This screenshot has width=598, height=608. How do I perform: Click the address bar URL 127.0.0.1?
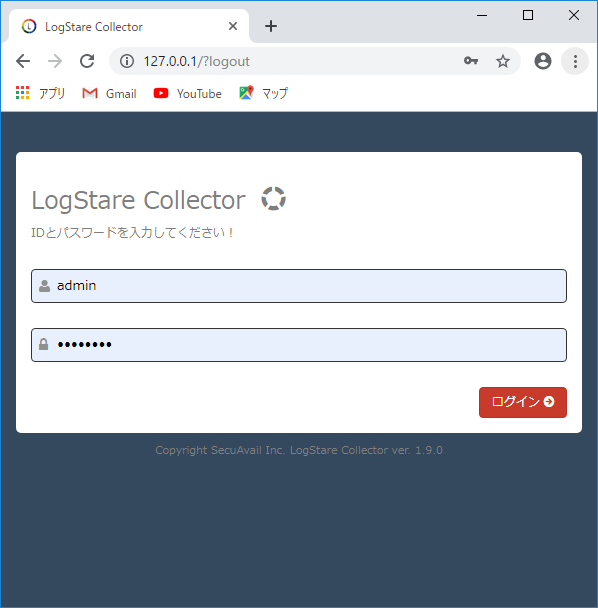click(171, 61)
